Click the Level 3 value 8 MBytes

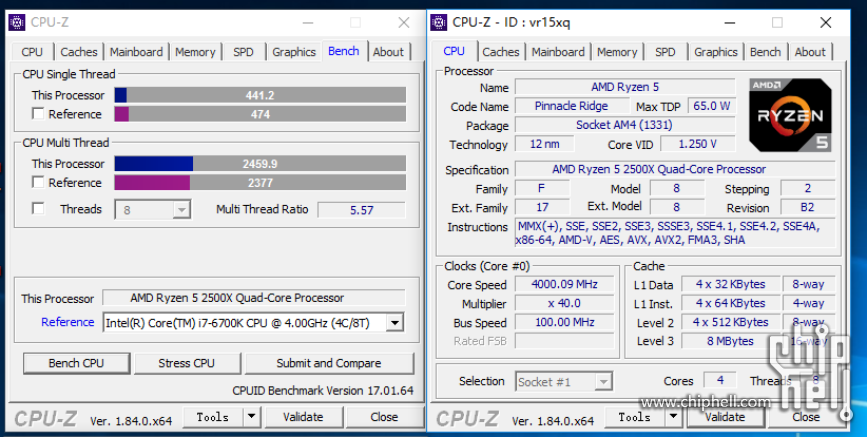[730, 341]
